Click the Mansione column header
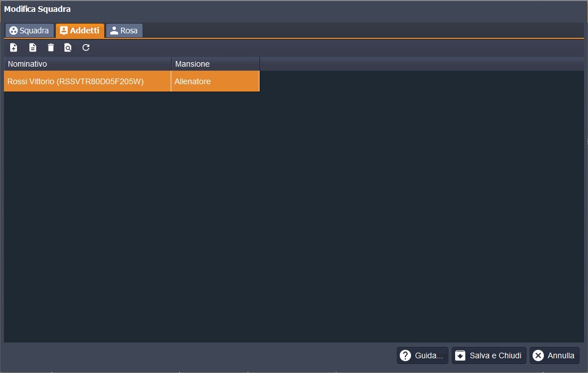This screenshot has height=373, width=588. point(215,64)
